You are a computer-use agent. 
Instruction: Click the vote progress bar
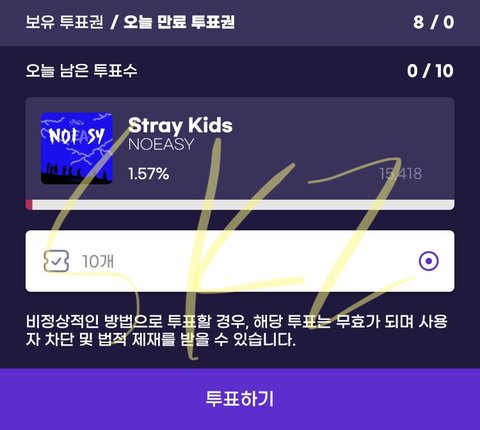[240, 205]
